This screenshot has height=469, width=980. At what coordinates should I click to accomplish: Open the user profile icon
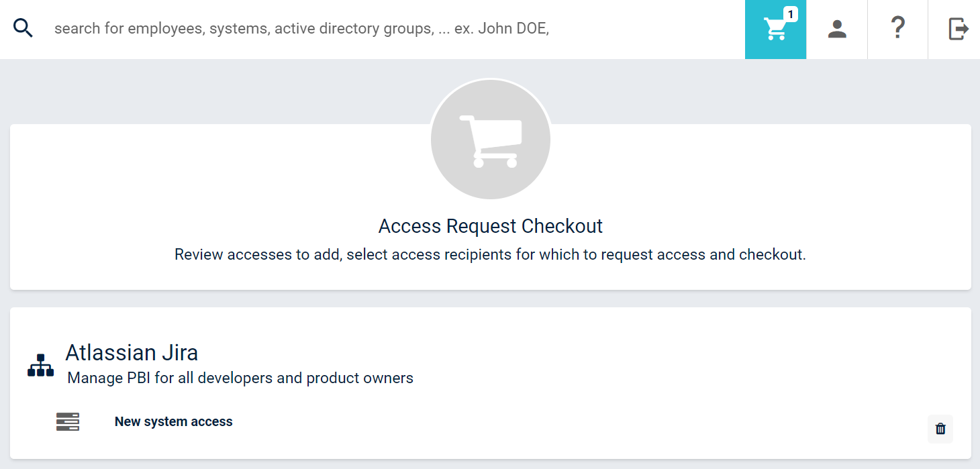point(836,29)
